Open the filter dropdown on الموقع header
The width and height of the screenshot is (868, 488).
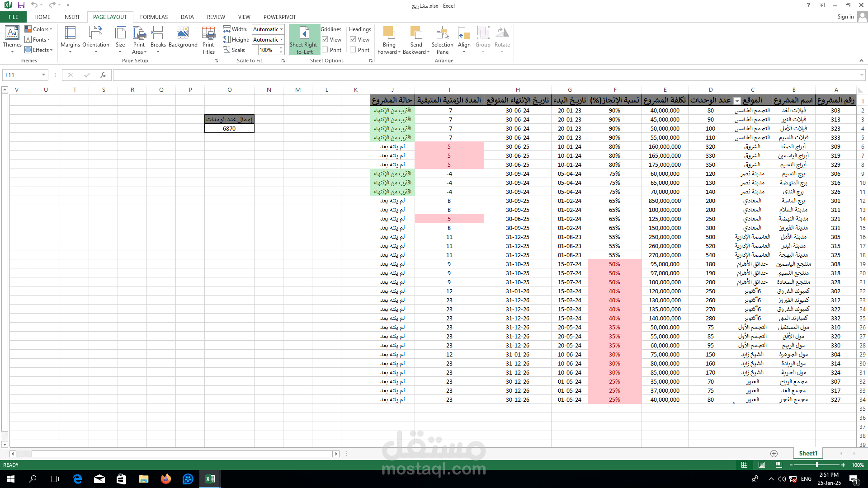[737, 101]
